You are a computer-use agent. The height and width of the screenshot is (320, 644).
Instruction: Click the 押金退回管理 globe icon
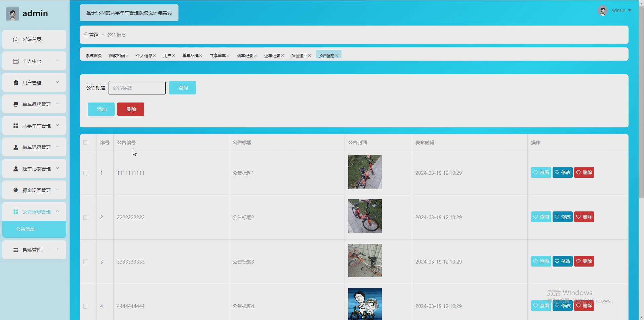coord(15,190)
